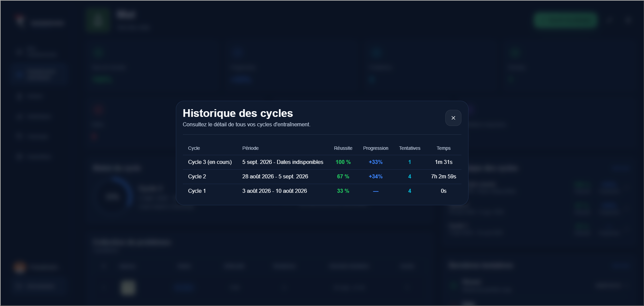This screenshot has height=306, width=644.
Task: Click the attempts value 1 for Cycle 3
Action: point(409,162)
